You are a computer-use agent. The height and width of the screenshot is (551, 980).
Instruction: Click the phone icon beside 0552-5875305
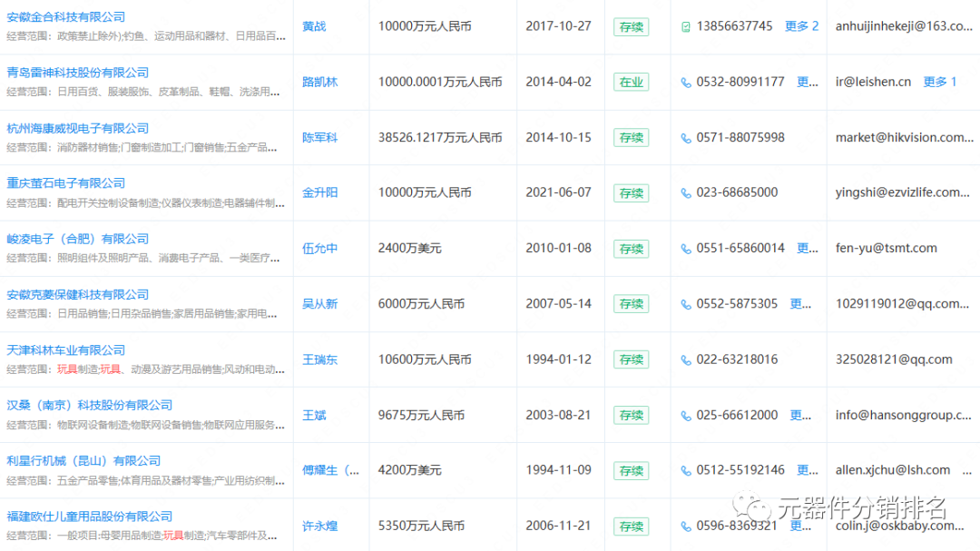[x=686, y=305]
